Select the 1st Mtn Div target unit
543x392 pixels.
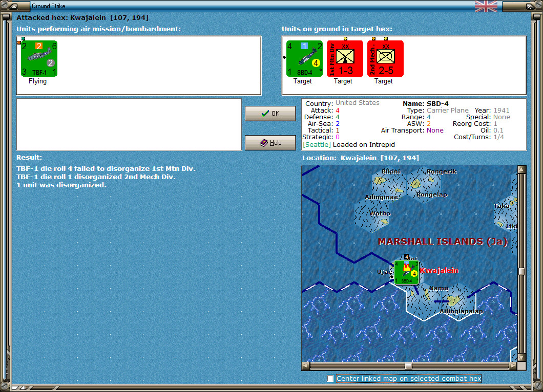345,58
